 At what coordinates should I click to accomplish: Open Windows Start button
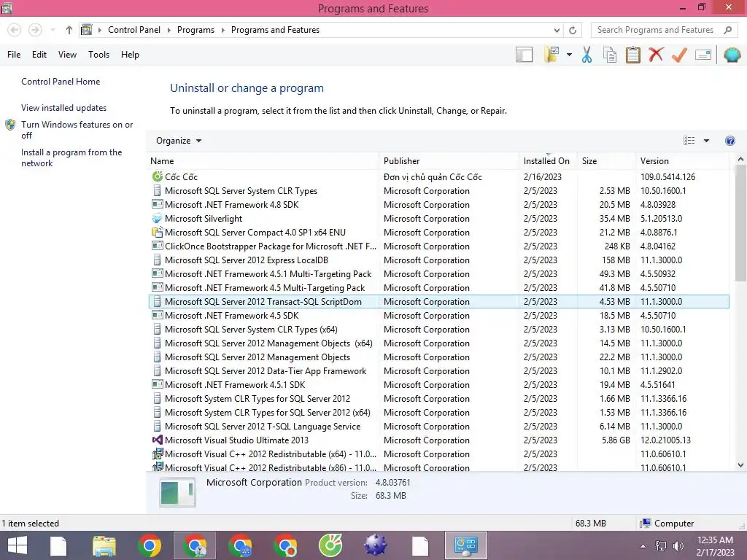(x=18, y=545)
